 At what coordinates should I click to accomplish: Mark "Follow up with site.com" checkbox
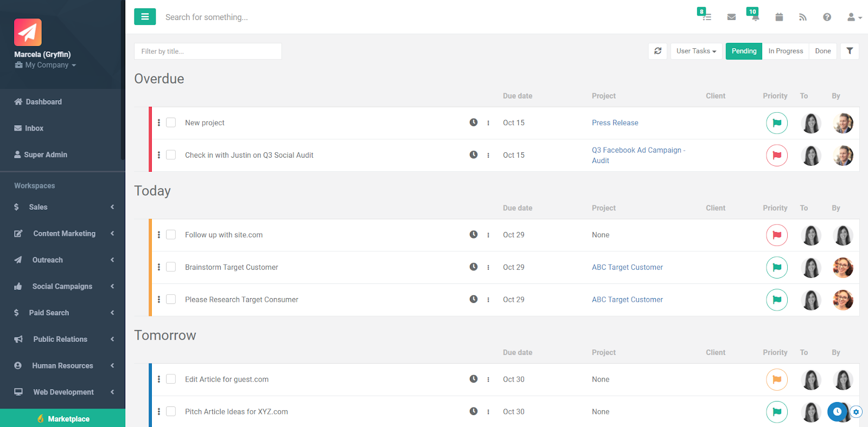click(x=171, y=235)
